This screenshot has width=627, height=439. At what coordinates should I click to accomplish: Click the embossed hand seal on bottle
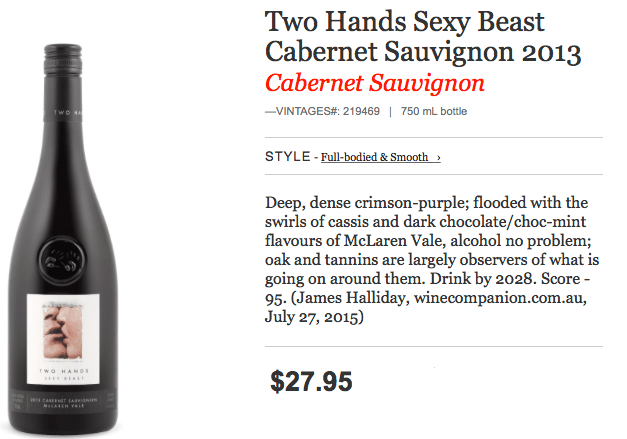point(62,259)
